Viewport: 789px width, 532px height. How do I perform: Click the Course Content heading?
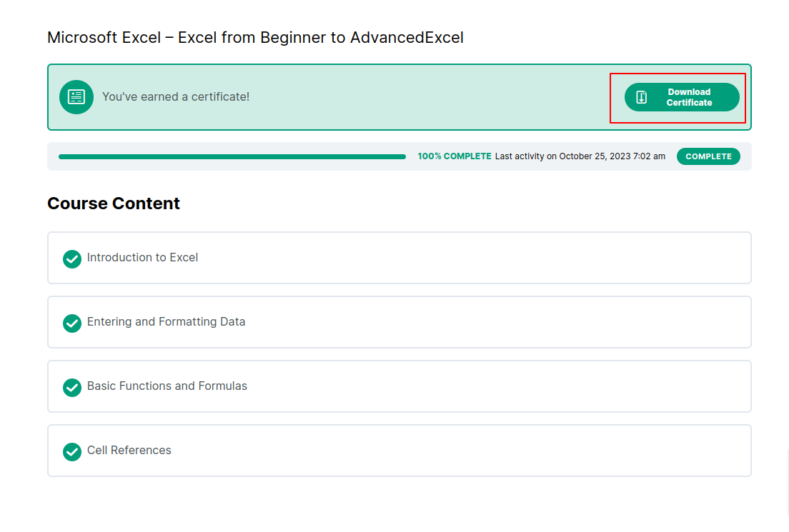pos(114,204)
